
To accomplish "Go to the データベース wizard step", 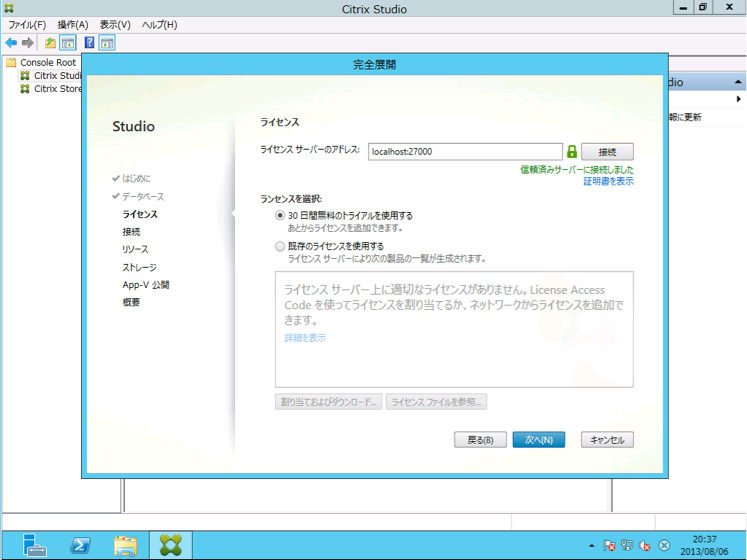I will point(143,196).
